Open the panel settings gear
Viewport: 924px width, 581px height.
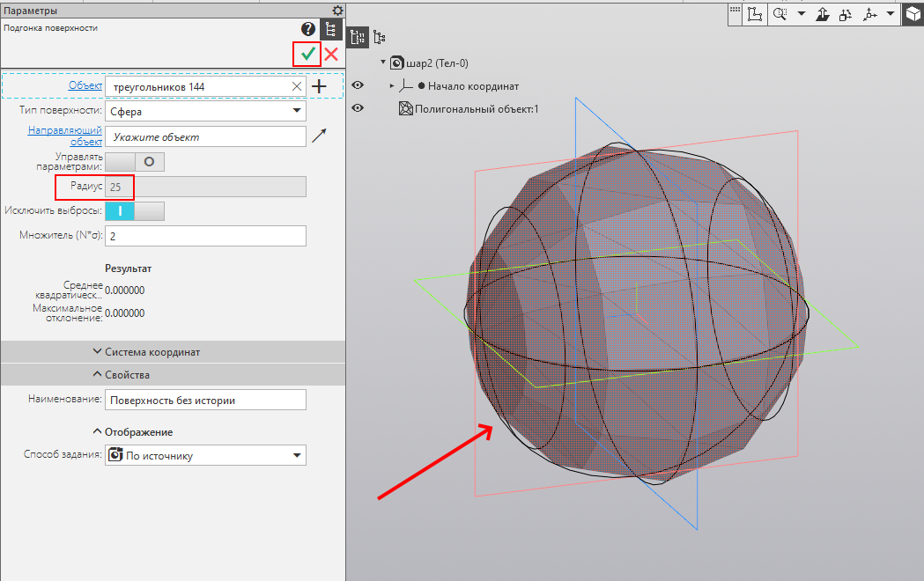pyautogui.click(x=337, y=11)
